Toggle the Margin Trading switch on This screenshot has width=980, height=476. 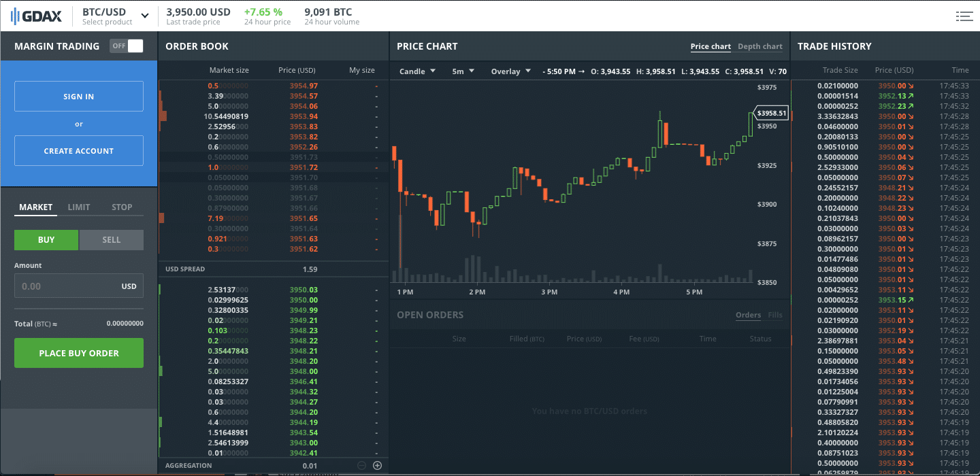pyautogui.click(x=126, y=46)
